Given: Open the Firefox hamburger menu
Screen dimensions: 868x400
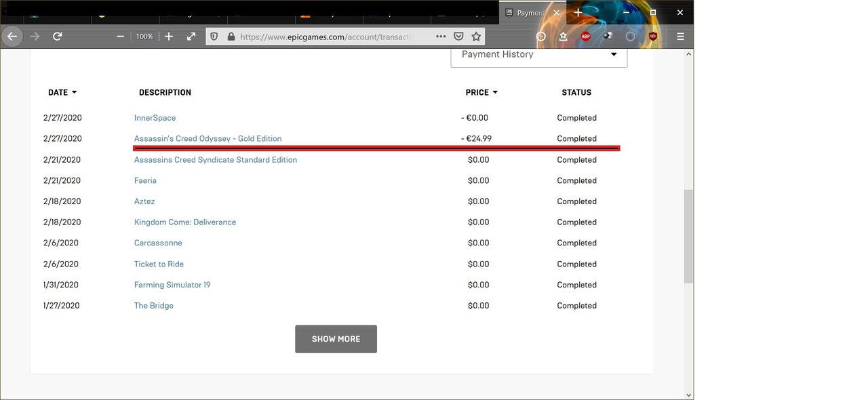Looking at the screenshot, I should [x=680, y=37].
